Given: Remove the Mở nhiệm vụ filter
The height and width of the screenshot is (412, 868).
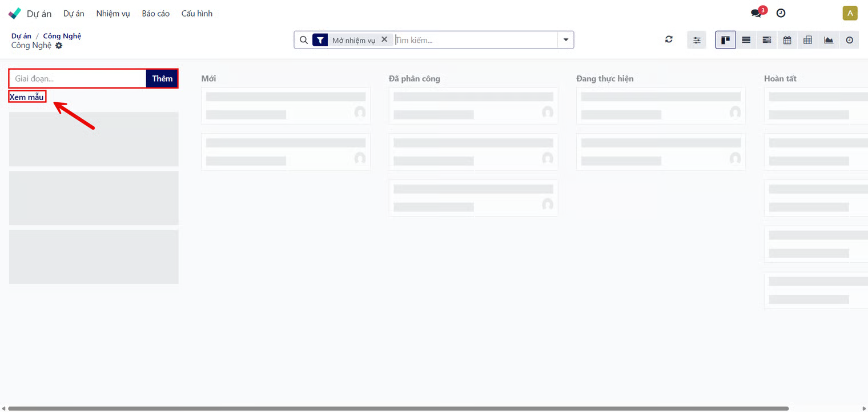Looking at the screenshot, I should click(x=384, y=39).
